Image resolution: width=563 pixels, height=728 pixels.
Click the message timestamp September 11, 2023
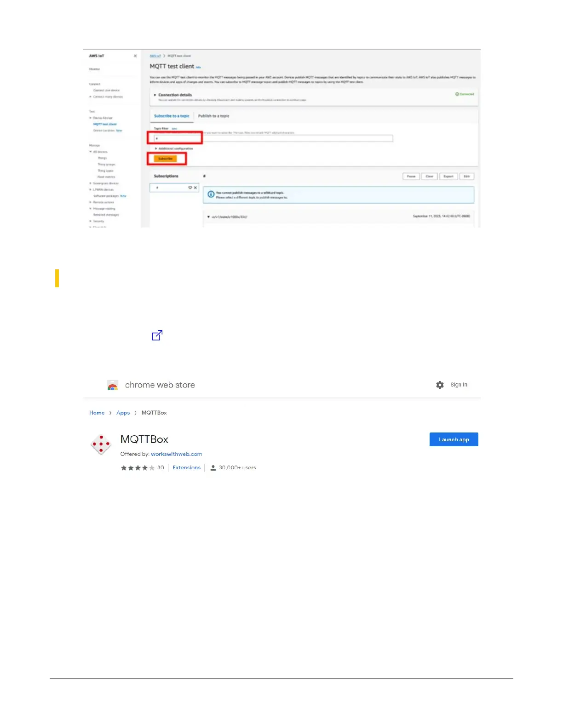[442, 216]
